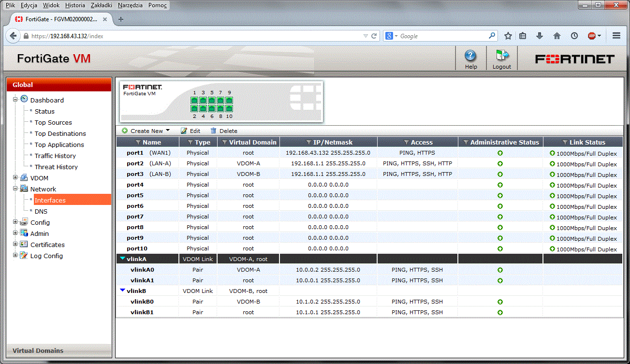Click the Type column filter icon
Screen dimensions: 630x364
point(190,143)
